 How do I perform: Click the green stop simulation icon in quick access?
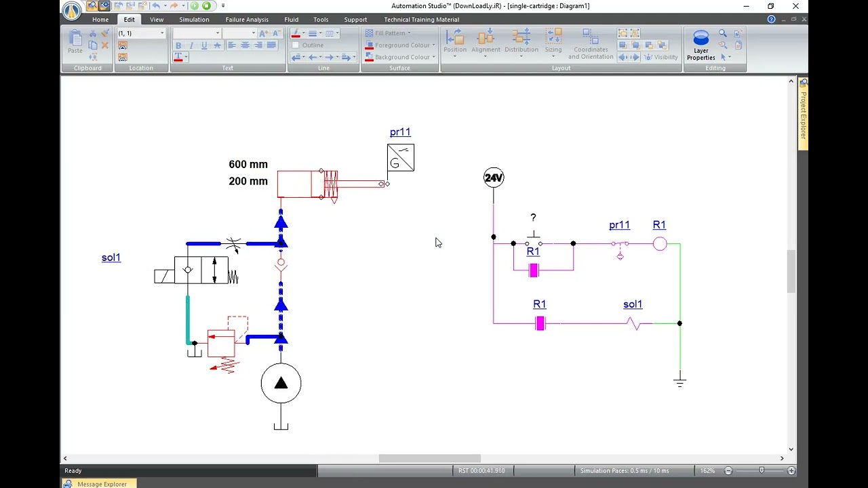coord(207,5)
